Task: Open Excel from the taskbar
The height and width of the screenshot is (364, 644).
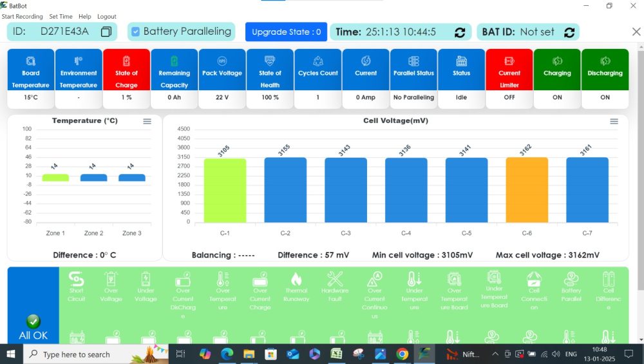Action: click(x=336, y=354)
